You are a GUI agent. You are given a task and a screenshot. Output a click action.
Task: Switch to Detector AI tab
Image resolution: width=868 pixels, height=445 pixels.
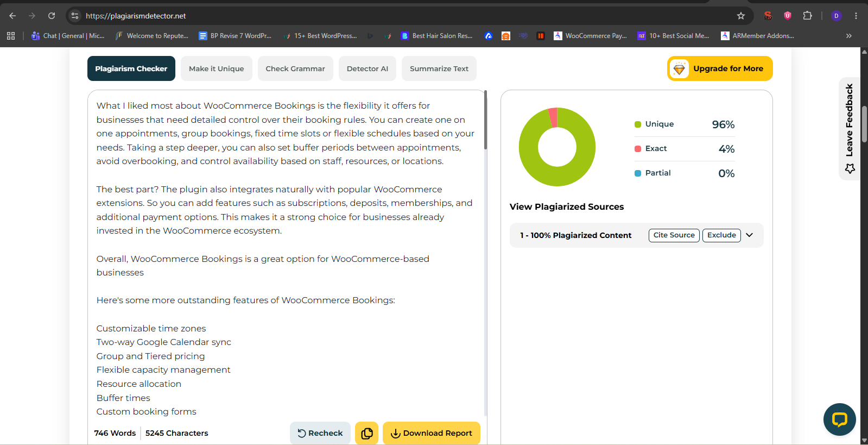coord(368,68)
